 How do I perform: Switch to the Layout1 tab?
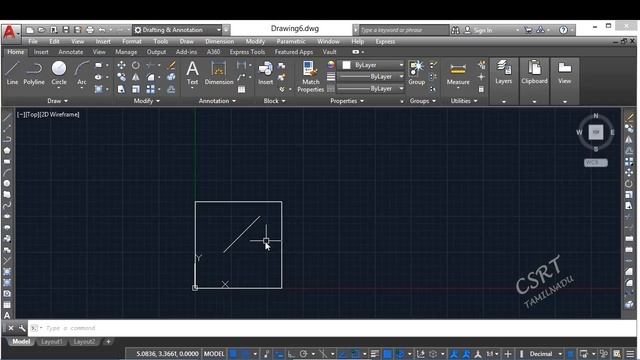51,342
